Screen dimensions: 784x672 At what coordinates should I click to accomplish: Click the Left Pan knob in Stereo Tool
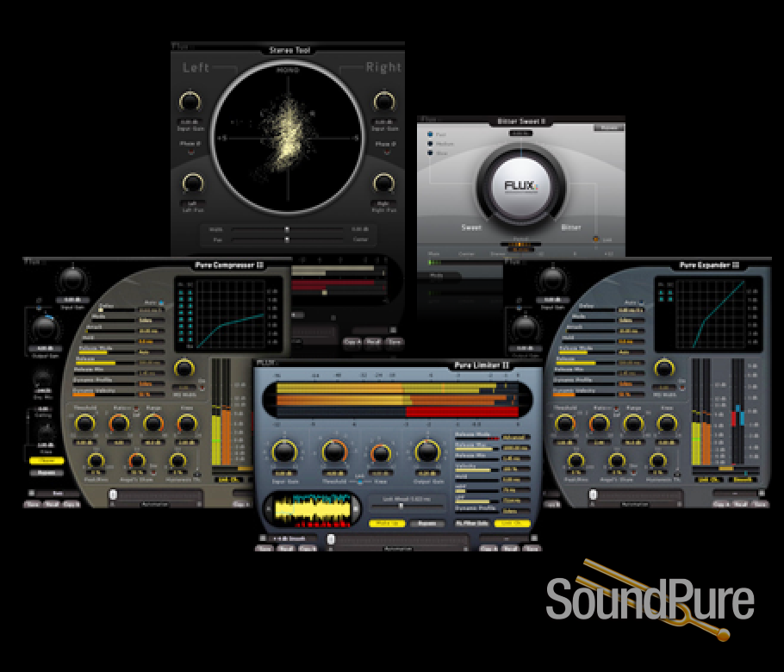(x=192, y=184)
